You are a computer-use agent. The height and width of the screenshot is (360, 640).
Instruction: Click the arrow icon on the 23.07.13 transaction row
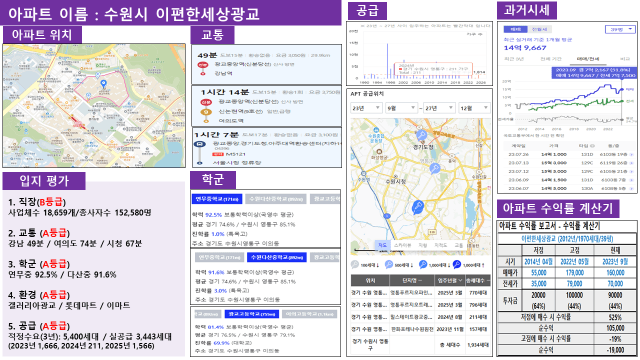[631, 163]
